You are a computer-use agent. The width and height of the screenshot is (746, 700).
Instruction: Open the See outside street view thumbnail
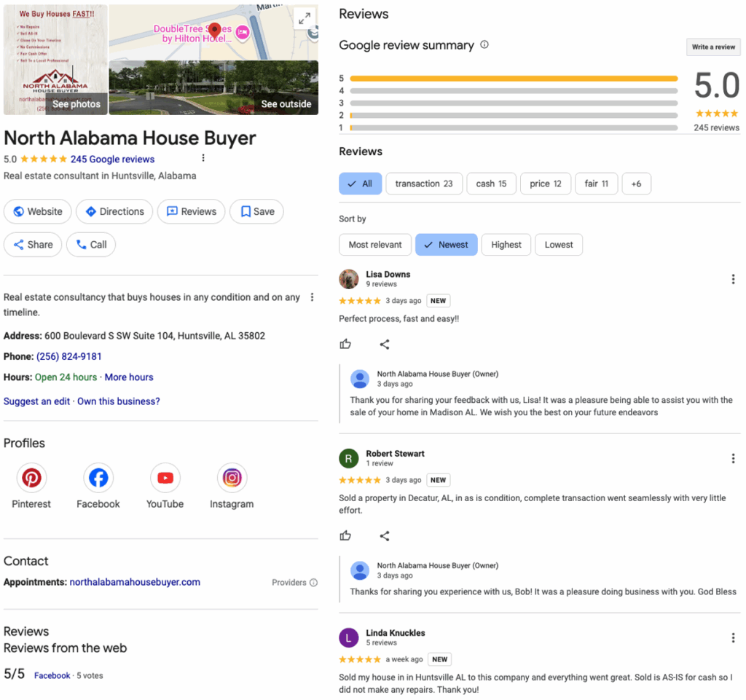(213, 87)
